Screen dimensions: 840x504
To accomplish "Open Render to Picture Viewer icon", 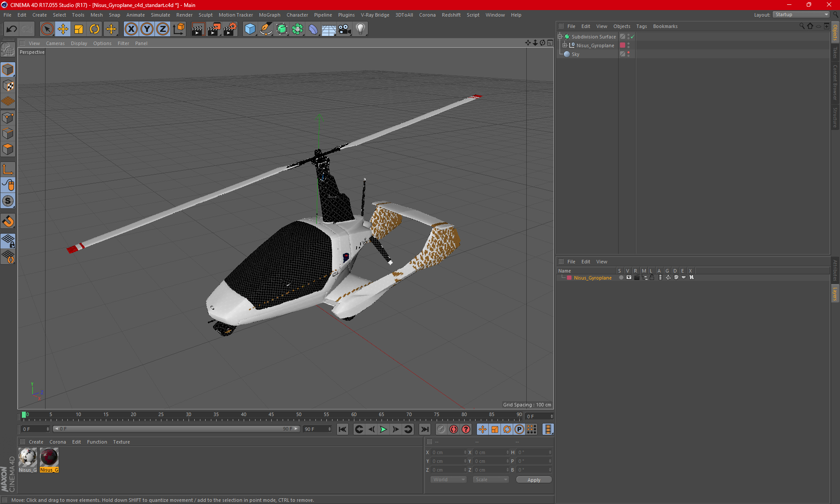I will click(x=214, y=29).
